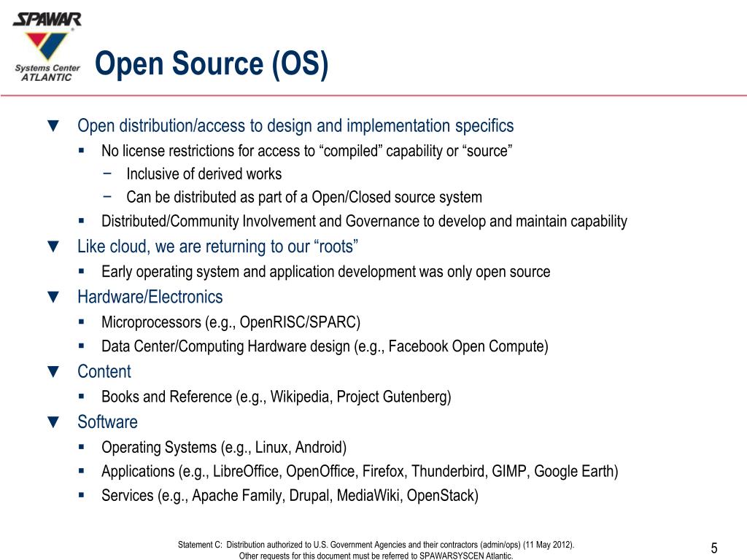Viewport: 747px width, 560px height.
Task: Click the text "Inclusive of derived works"
Action: (x=204, y=174)
